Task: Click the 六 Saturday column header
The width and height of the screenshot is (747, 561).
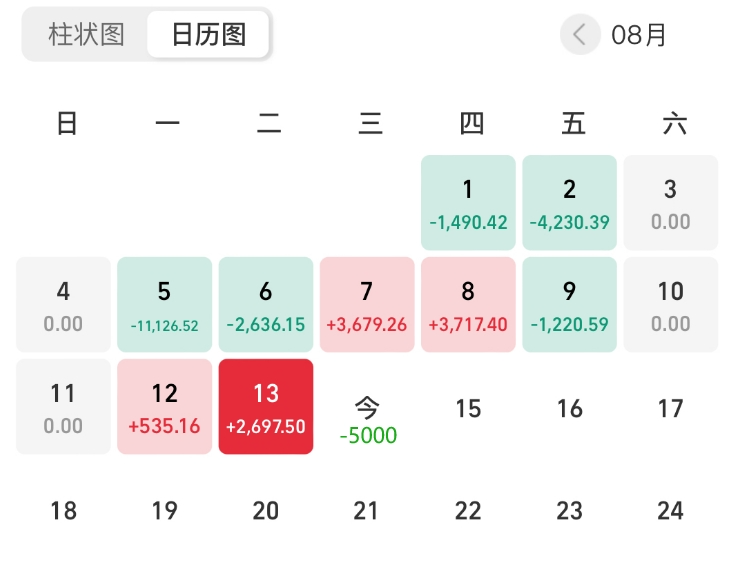Action: [x=675, y=123]
